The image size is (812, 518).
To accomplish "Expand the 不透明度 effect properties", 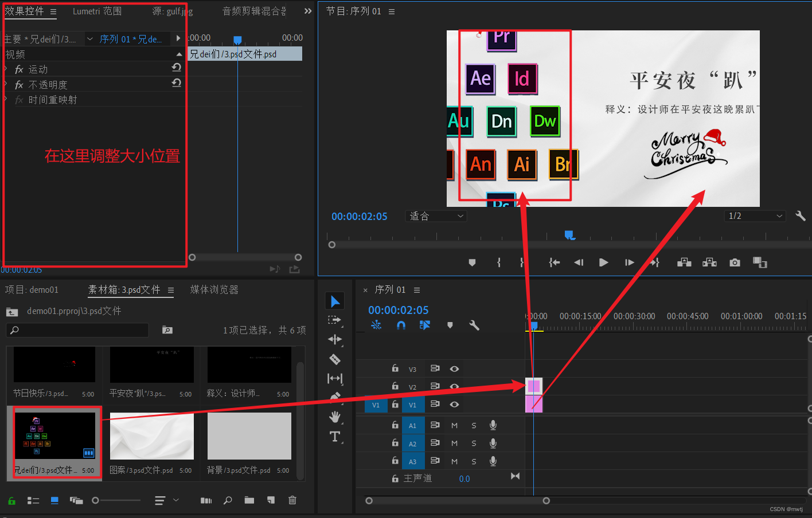I will pyautogui.click(x=6, y=84).
